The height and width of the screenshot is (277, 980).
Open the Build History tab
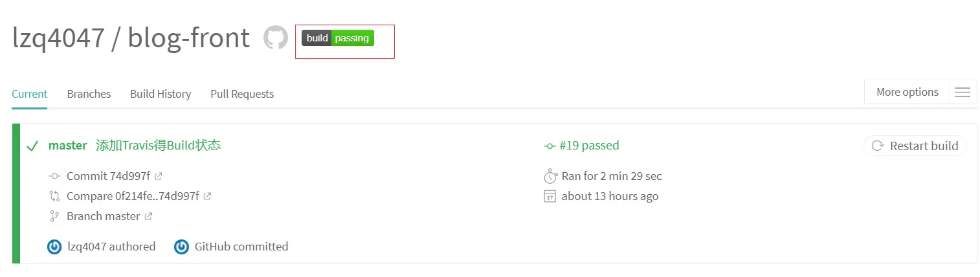point(161,94)
